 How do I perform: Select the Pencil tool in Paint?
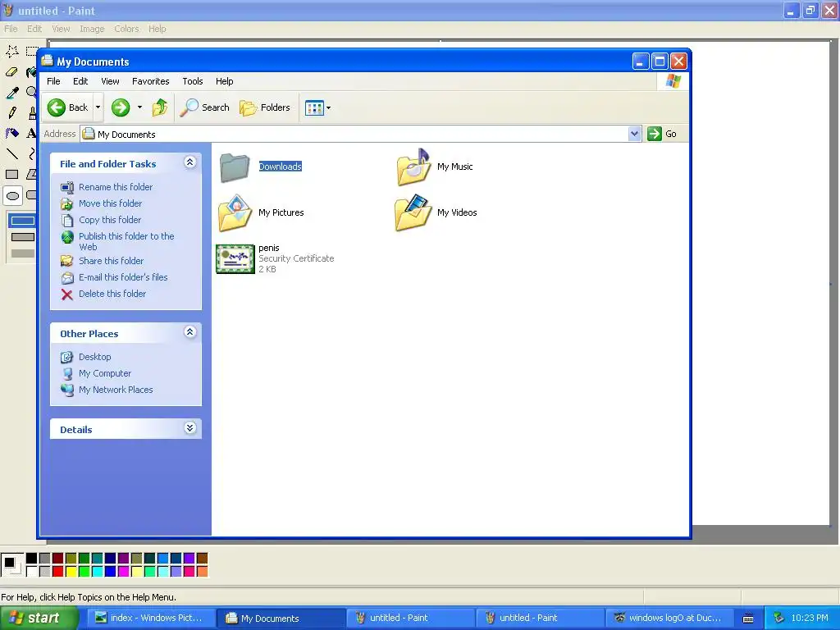[x=12, y=112]
